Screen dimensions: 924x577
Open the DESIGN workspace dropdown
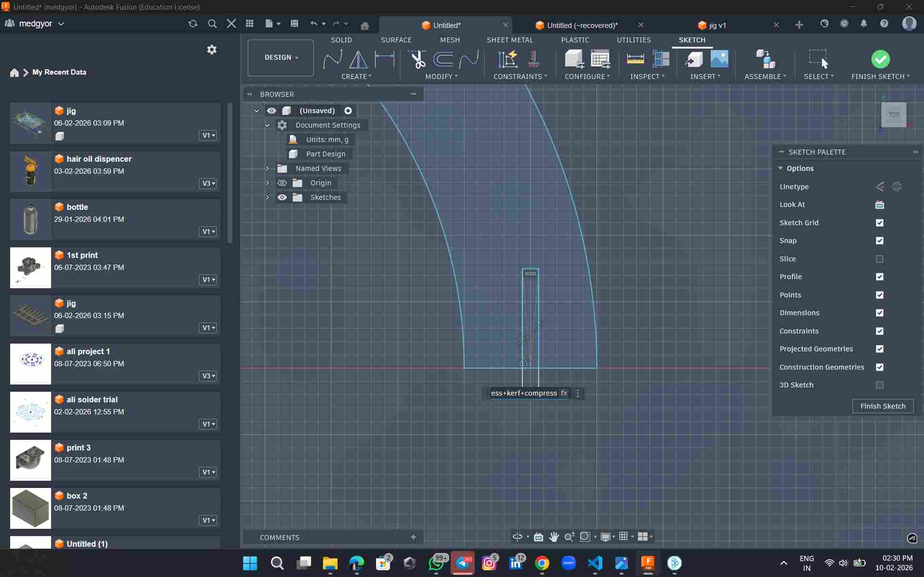coord(281,57)
